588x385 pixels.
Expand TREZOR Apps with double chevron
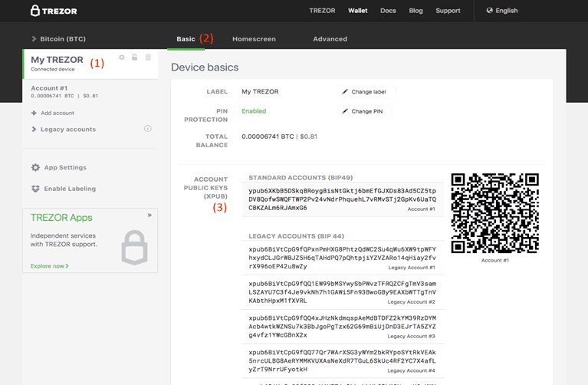pos(149,215)
